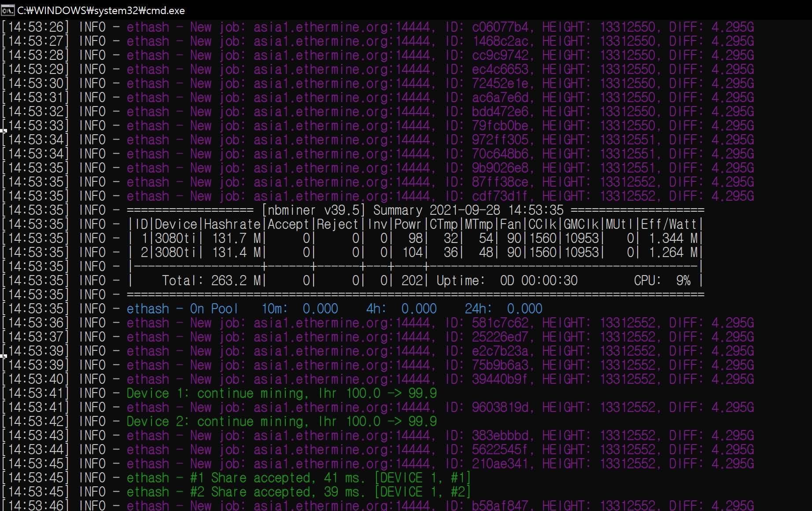812x511 pixels.
Task: Click the Hashrate column header
Action: [x=232, y=224]
